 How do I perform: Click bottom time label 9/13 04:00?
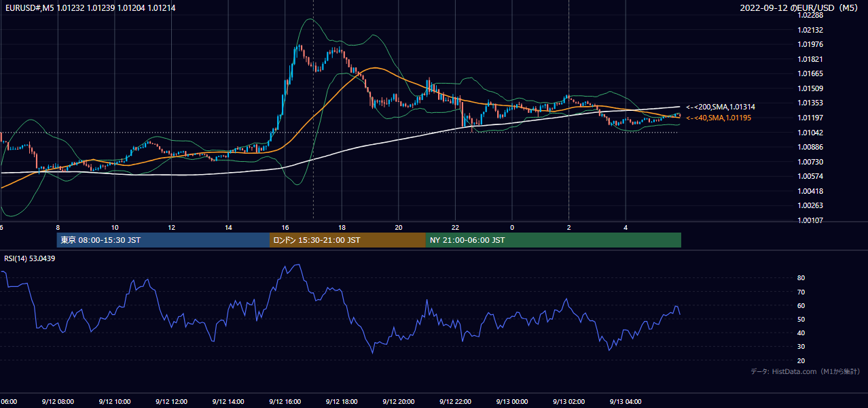point(626,402)
